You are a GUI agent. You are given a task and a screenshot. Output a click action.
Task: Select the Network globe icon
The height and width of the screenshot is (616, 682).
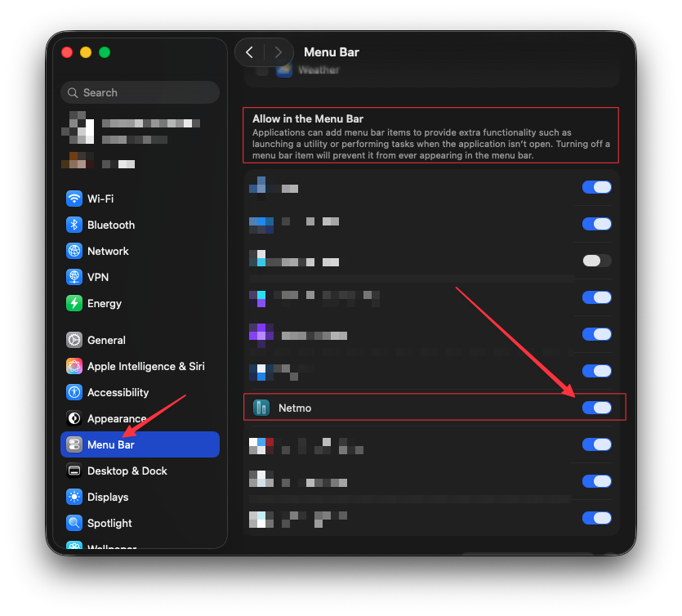click(74, 251)
